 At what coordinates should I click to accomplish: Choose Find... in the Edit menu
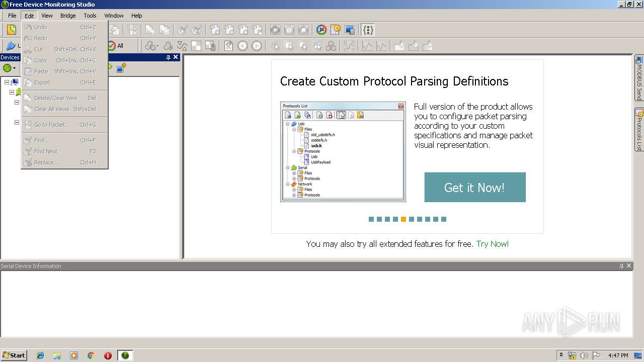(64, 140)
